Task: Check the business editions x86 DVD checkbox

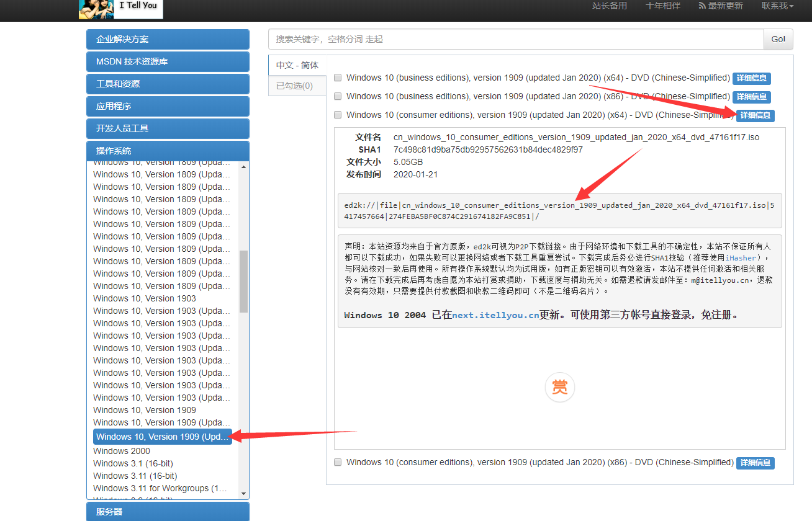Action: click(338, 97)
